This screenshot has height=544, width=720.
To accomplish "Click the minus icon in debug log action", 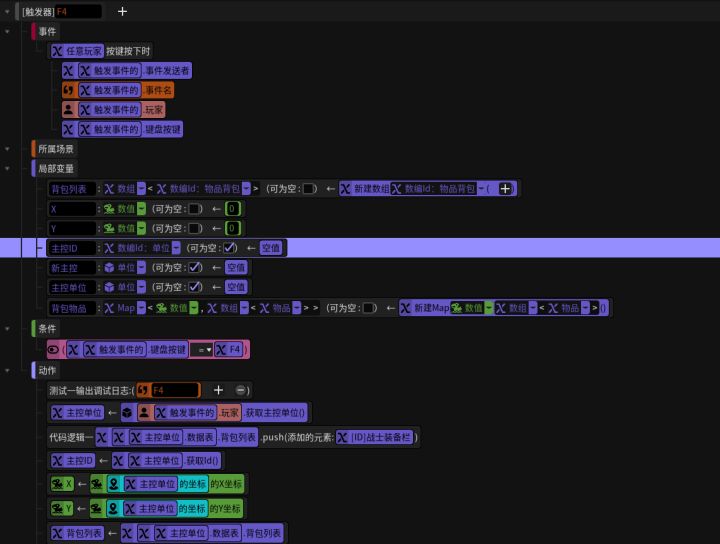I will (240, 390).
